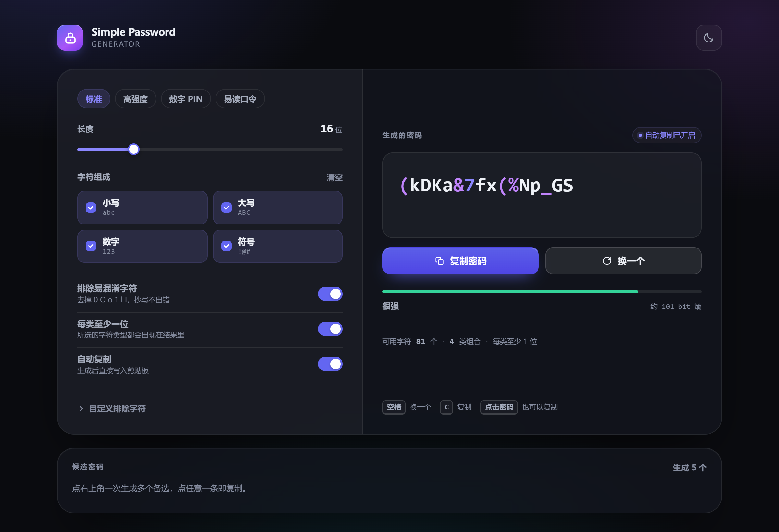Click the C shortcut key hint
This screenshot has height=532, width=779.
447,407
